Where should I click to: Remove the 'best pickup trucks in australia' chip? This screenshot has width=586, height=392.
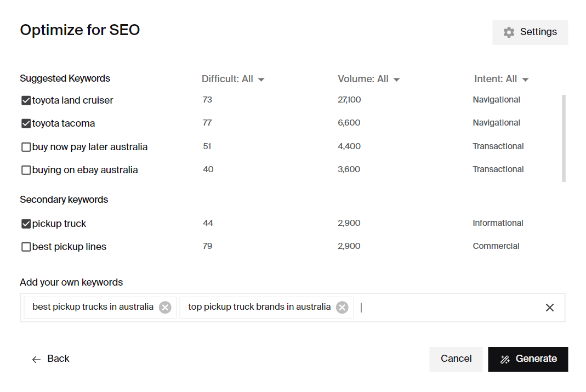[164, 307]
